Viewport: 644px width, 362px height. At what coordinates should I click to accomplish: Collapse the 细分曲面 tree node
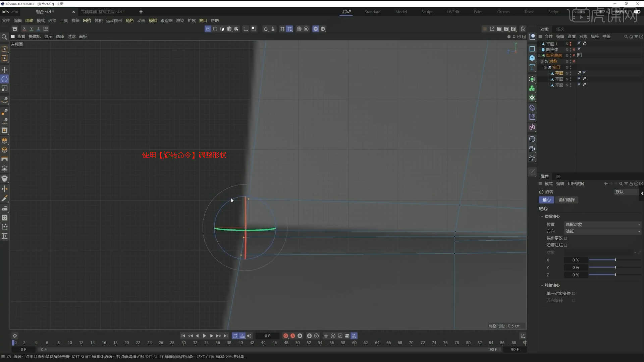[x=539, y=56]
